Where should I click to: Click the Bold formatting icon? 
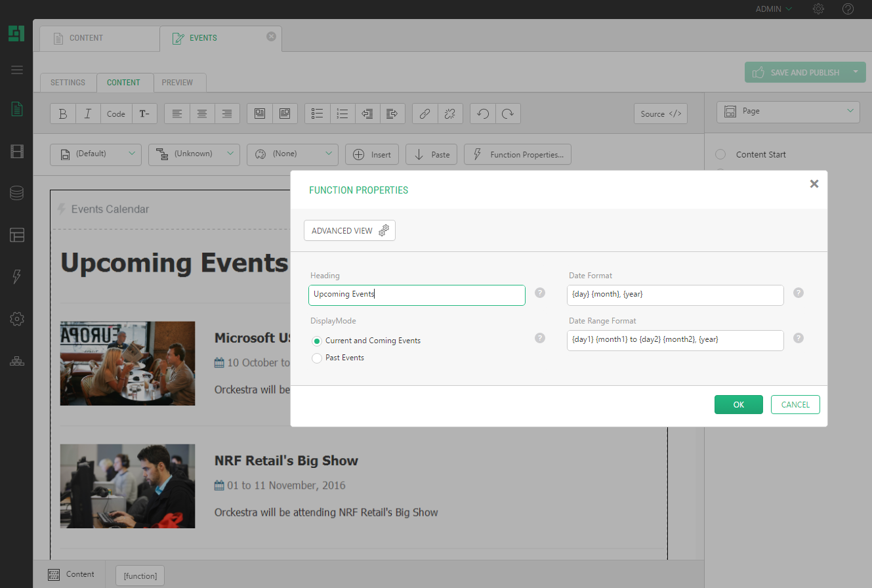[63, 114]
